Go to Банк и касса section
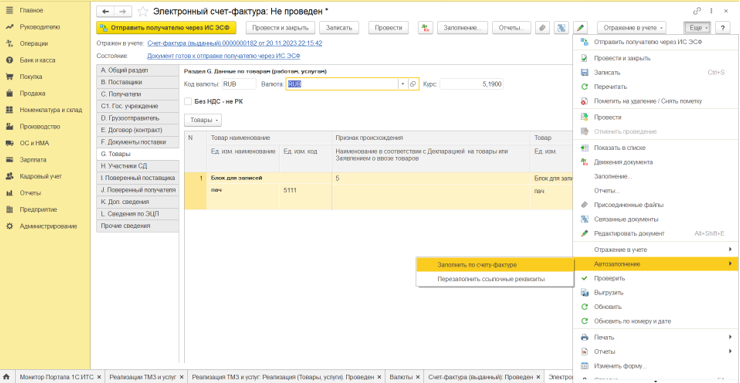Viewport: 740px width, 383px height. pyautogui.click(x=37, y=60)
